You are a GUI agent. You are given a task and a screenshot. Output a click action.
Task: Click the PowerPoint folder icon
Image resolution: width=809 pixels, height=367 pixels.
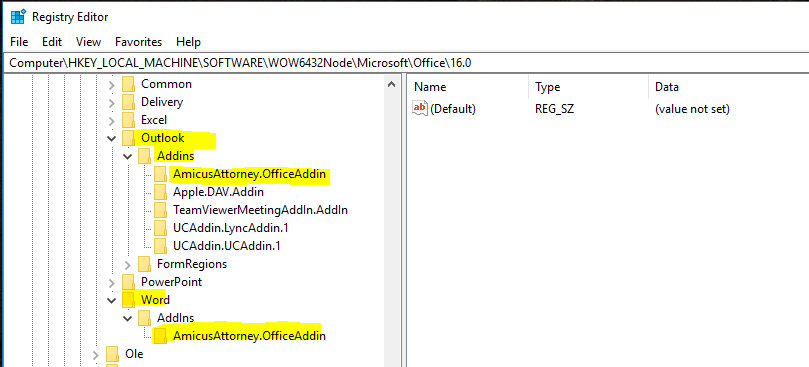tap(128, 282)
